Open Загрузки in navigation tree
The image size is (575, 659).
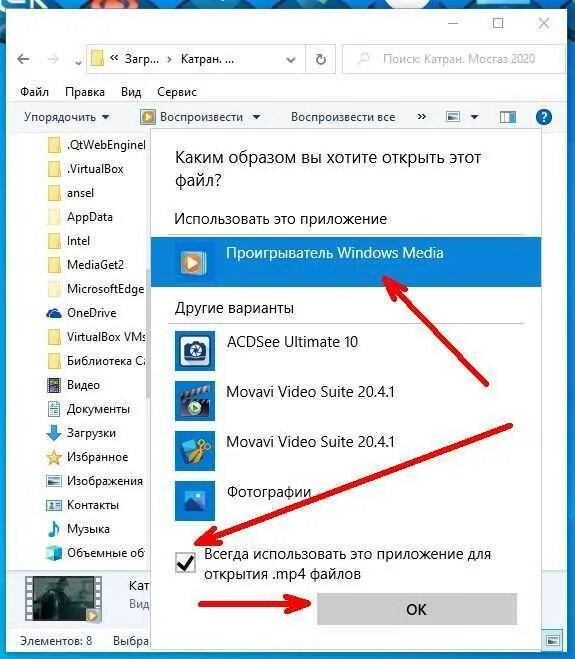pos(81,432)
